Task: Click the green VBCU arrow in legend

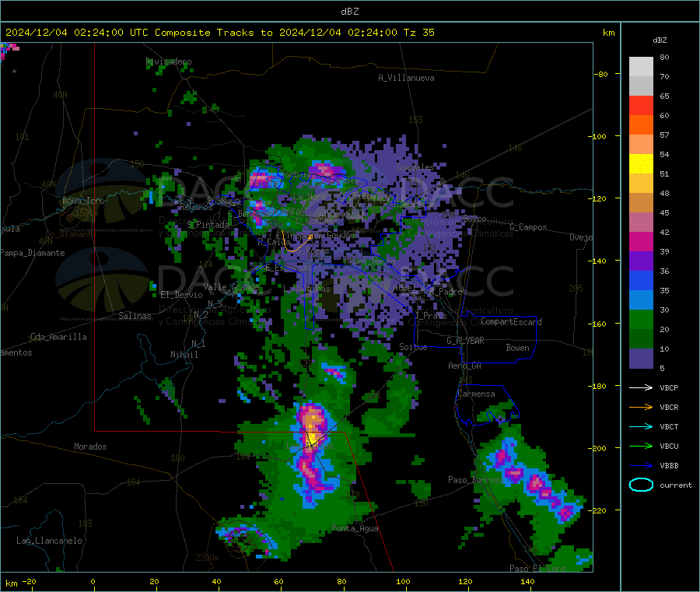Action: pyautogui.click(x=641, y=446)
